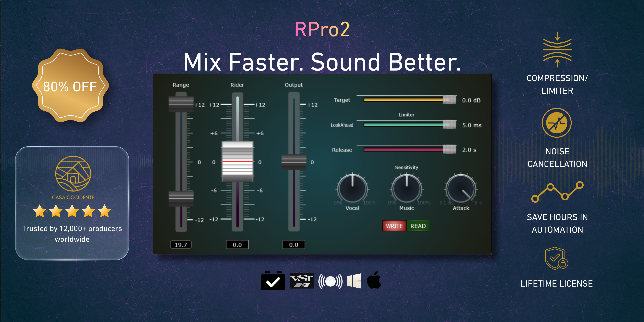Click the automation line graph icon
The image size is (644, 322).
pos(557,192)
